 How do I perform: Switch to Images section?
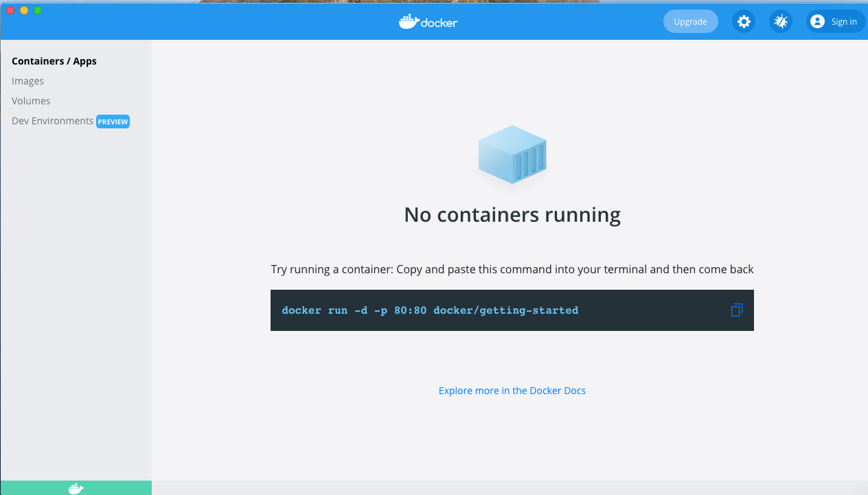(27, 81)
